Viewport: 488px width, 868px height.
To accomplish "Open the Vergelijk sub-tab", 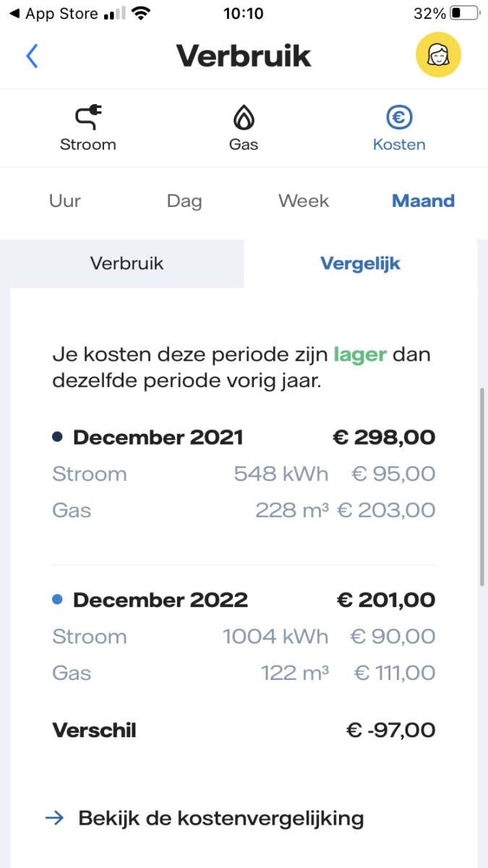I will pos(360,263).
